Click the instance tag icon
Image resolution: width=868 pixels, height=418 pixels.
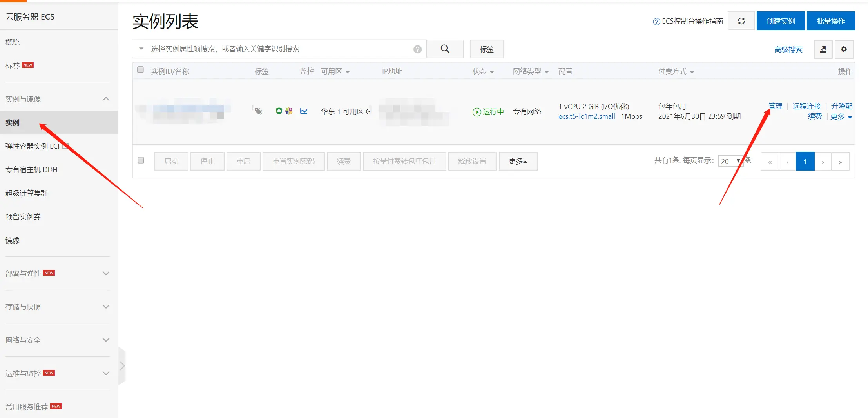(258, 111)
